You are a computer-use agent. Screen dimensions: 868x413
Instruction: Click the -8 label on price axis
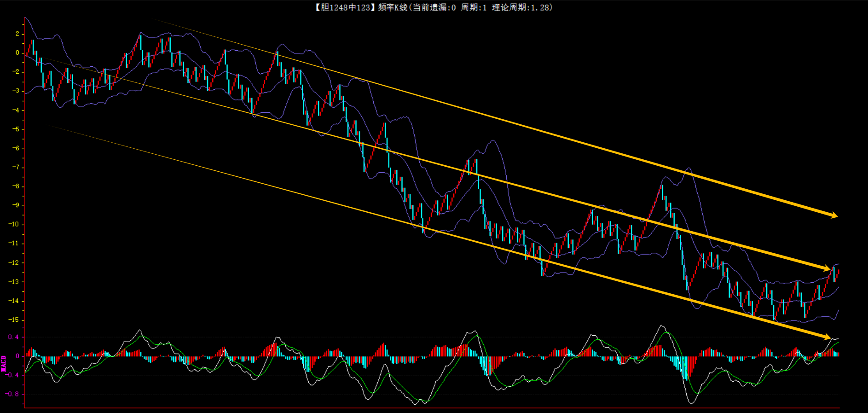(16, 186)
